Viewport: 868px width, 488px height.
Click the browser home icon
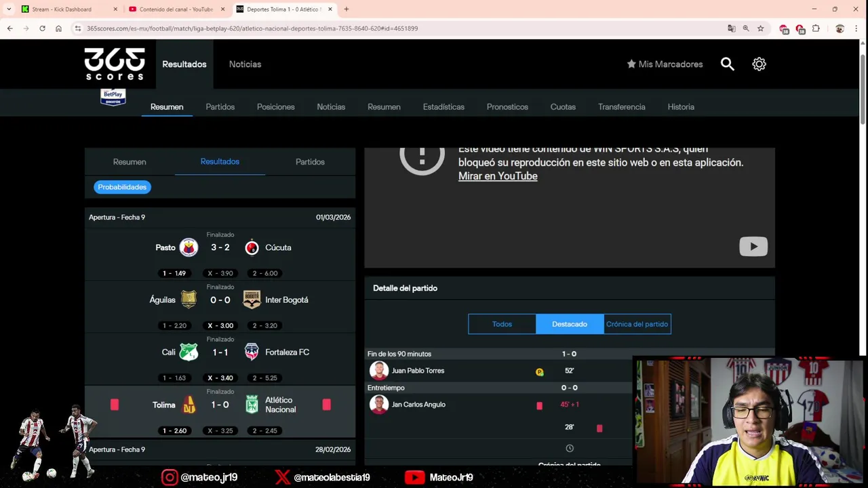(x=58, y=28)
